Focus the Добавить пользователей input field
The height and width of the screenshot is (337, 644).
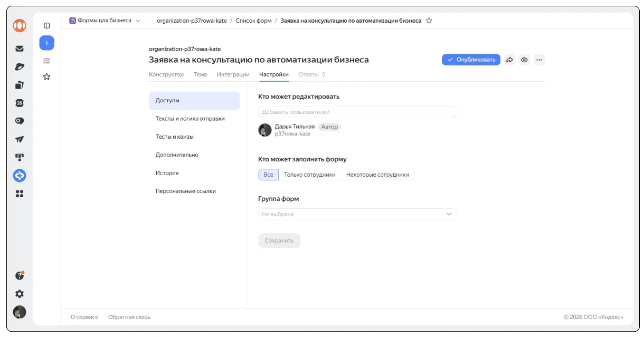(x=357, y=112)
